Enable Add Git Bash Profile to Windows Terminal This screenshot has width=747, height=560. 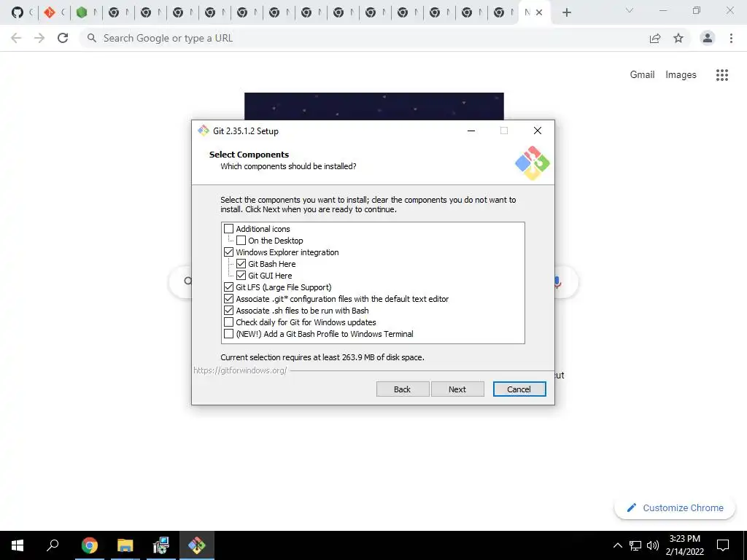228,334
